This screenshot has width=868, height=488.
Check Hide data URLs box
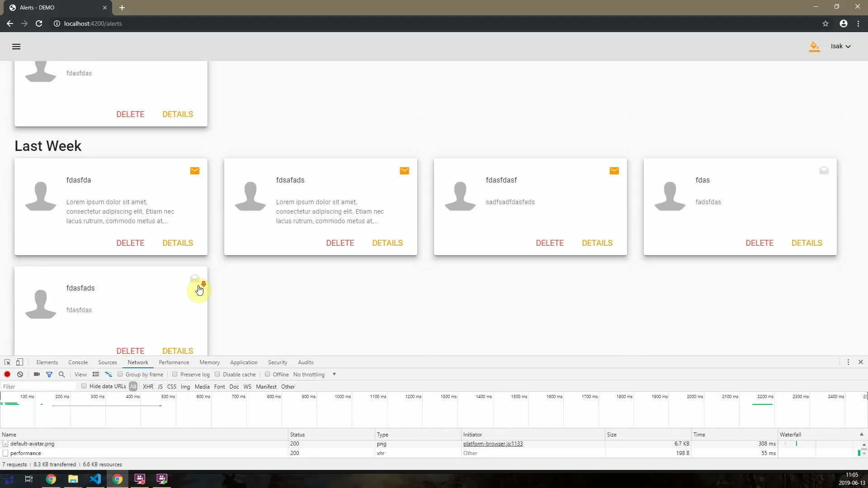[84, 386]
